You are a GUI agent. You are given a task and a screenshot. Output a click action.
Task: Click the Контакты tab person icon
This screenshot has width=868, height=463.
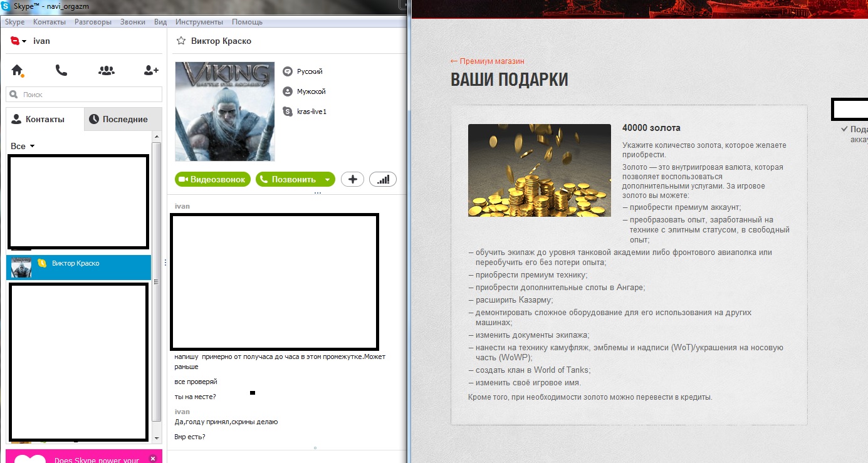click(16, 119)
